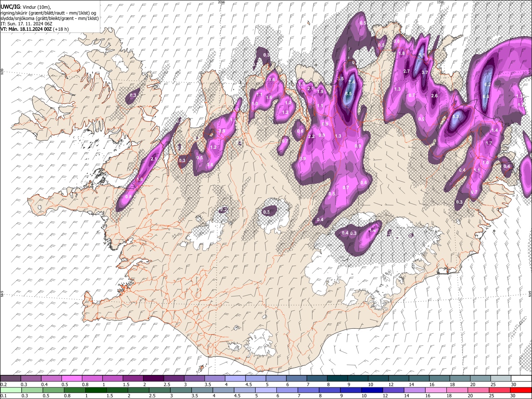Pick snow scale swatch between 8 and 9

coord(337,378)
